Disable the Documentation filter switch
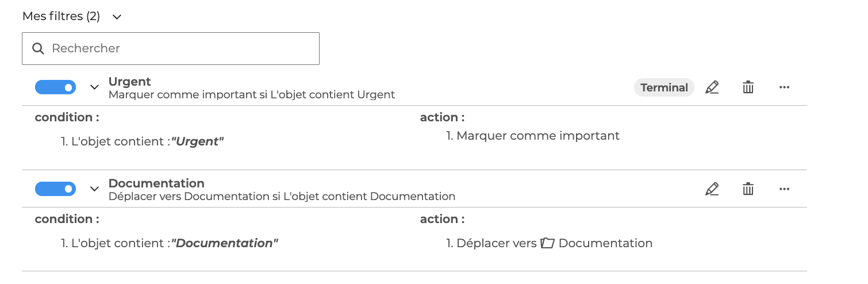868x284 pixels. pyautogui.click(x=55, y=189)
